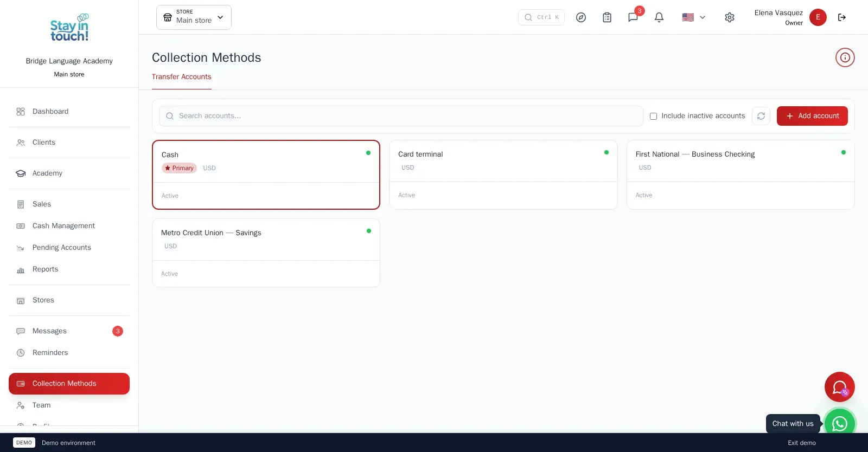Click the Chat with us label
The height and width of the screenshot is (452, 868).
(793, 424)
